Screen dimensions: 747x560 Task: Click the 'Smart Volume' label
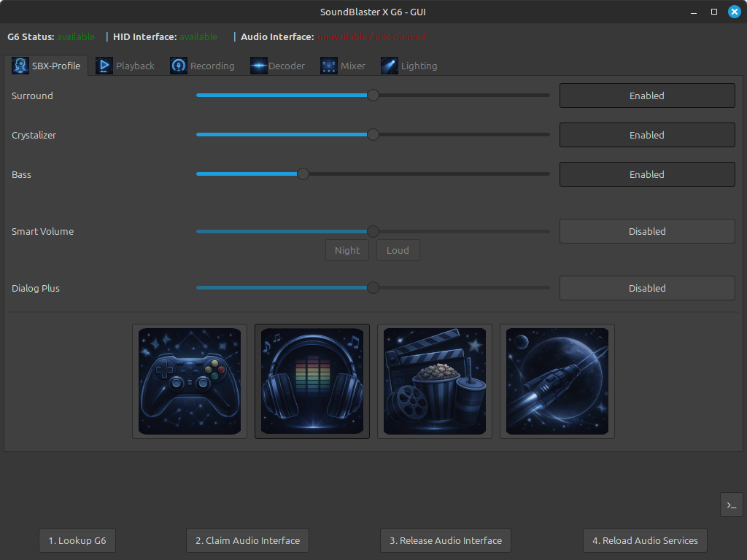(43, 231)
